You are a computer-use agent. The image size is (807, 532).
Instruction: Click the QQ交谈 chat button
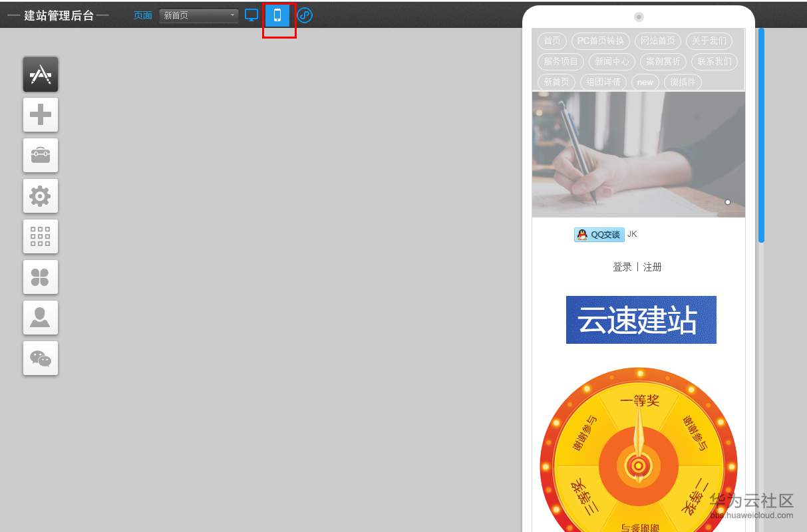[x=599, y=235]
